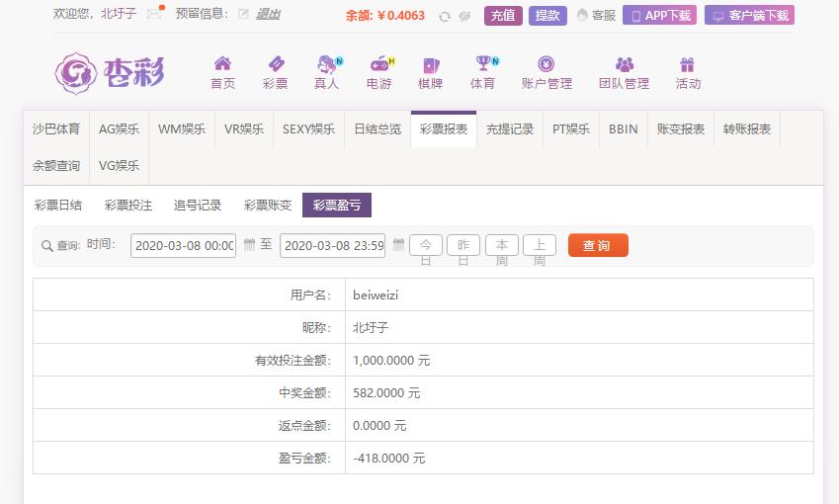Open 团队管理 team icon
Image resolution: width=839 pixels, height=504 pixels.
point(625,64)
